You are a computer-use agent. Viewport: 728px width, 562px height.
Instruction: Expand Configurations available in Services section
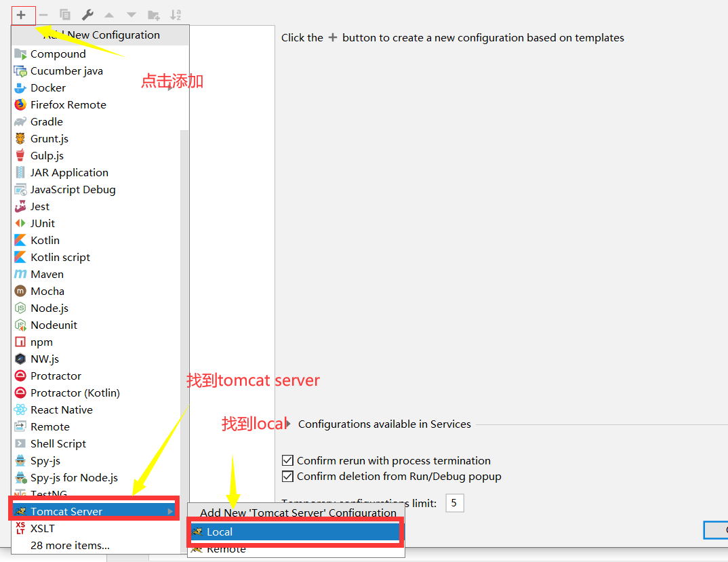pos(288,424)
